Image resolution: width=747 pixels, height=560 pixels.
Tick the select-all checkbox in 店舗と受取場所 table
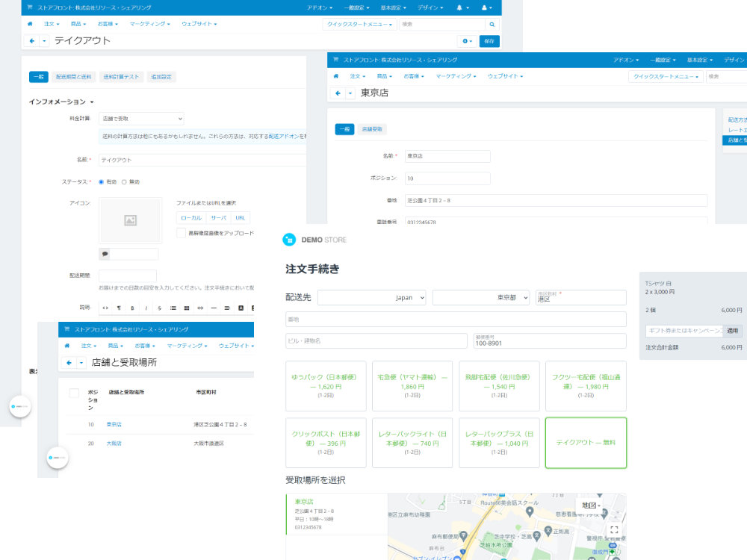74,393
